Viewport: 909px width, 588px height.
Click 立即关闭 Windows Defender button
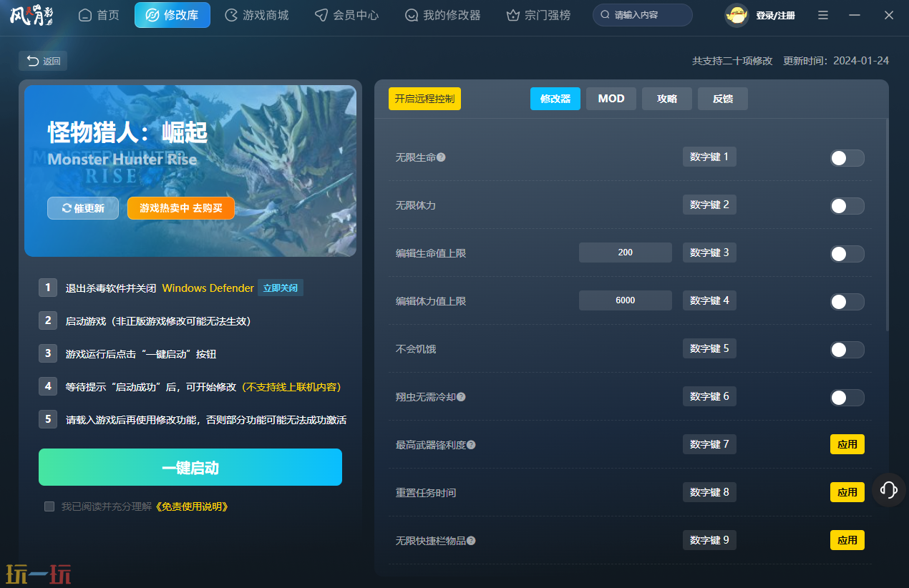(x=281, y=288)
